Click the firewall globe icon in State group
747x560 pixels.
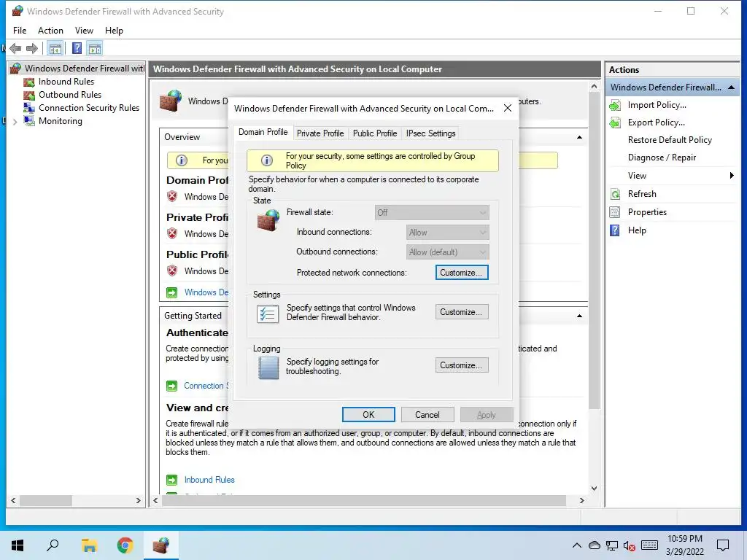(268, 219)
